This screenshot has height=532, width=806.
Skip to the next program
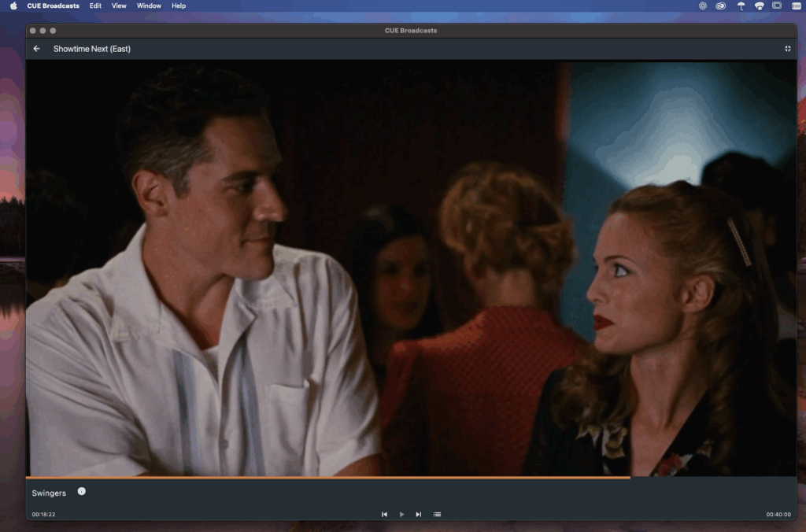[419, 513]
